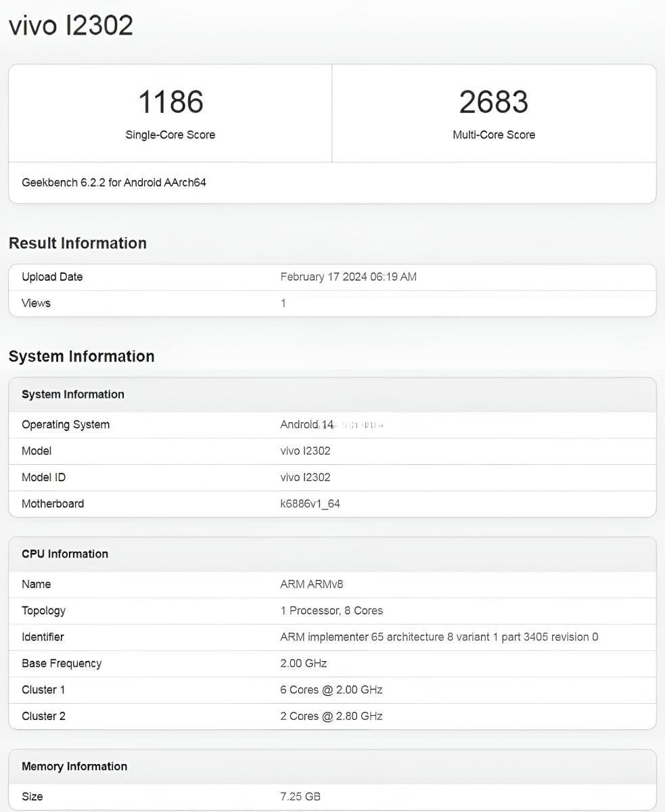665x812 pixels.
Task: Click the memory 'Size' label
Action: click(x=32, y=796)
